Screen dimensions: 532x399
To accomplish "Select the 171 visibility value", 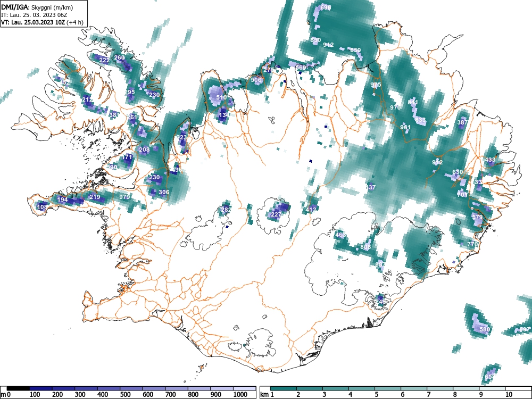I will tap(127, 157).
